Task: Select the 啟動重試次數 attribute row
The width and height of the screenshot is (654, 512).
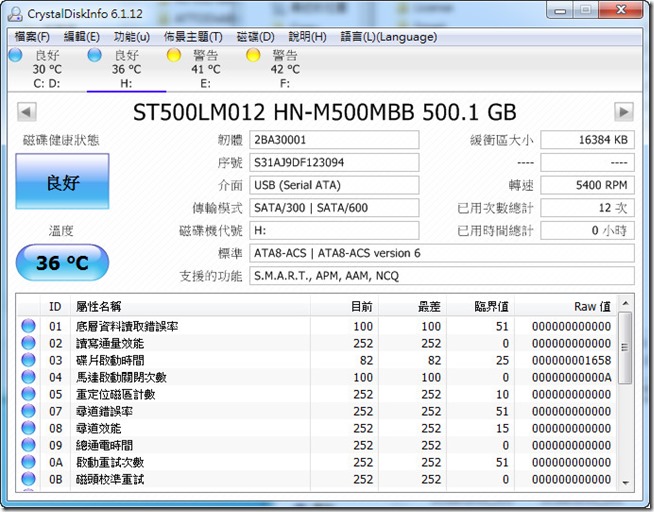Action: (x=317, y=462)
